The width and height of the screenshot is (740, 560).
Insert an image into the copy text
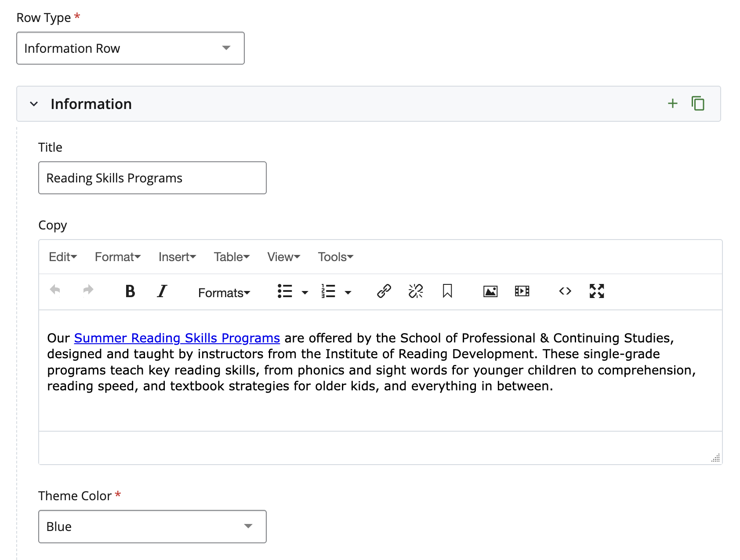[x=490, y=291]
